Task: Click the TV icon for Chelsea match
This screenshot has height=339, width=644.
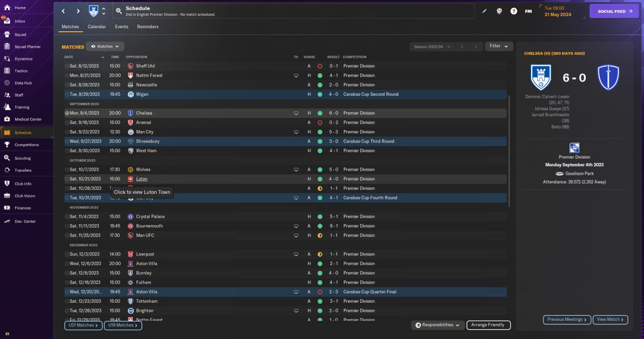Action: pyautogui.click(x=296, y=113)
